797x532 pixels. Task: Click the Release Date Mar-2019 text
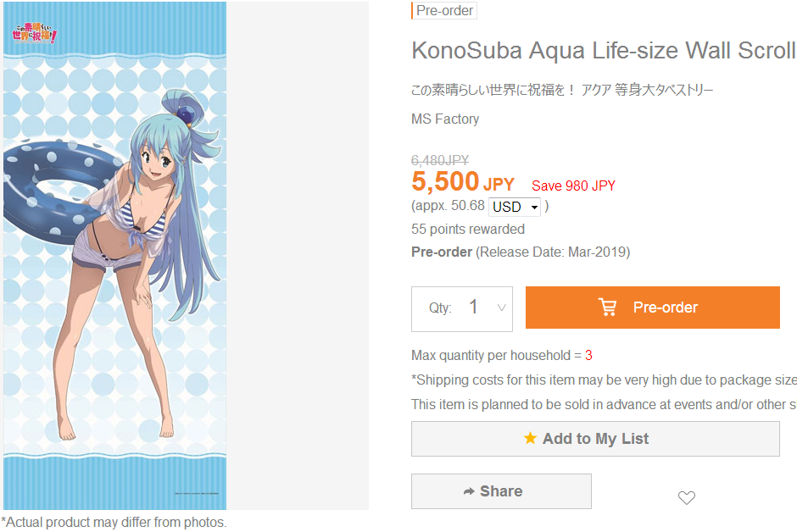pos(553,252)
